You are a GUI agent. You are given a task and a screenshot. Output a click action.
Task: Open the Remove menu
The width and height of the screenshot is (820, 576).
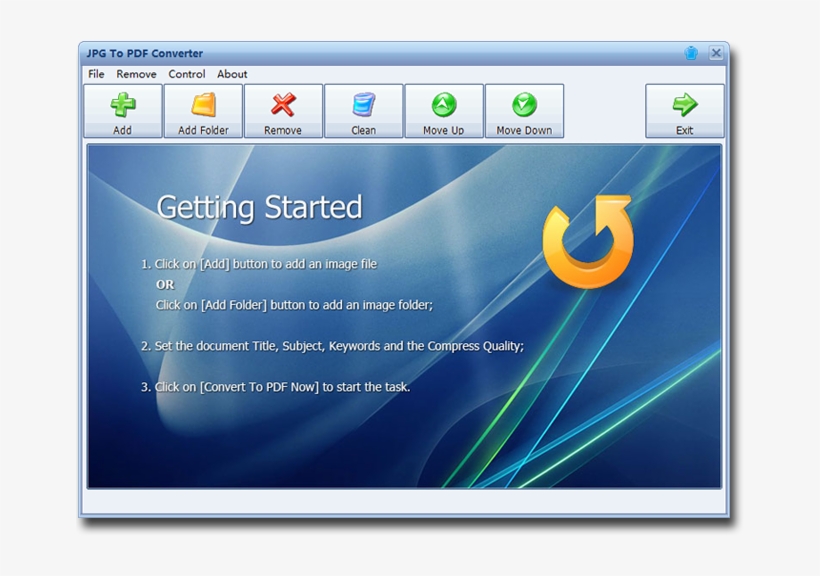pos(136,74)
